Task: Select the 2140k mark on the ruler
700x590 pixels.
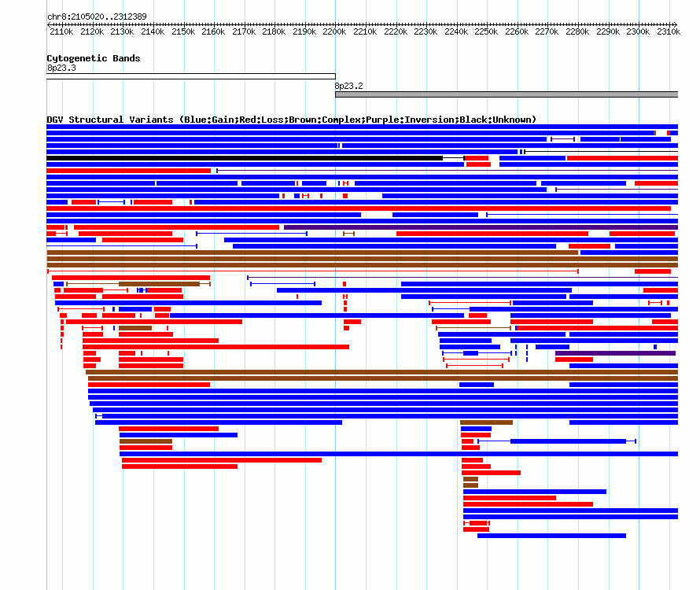Action: [153, 31]
